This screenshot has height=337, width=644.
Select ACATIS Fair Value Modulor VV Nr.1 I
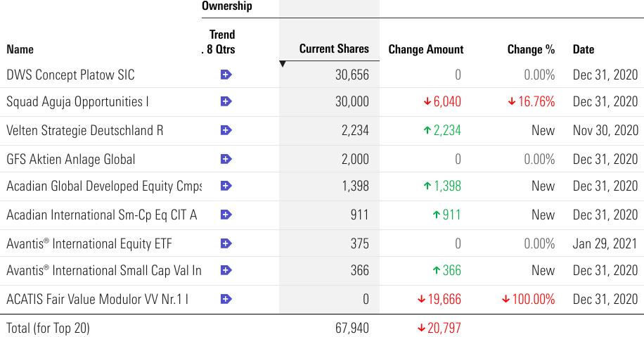pyautogui.click(x=97, y=299)
